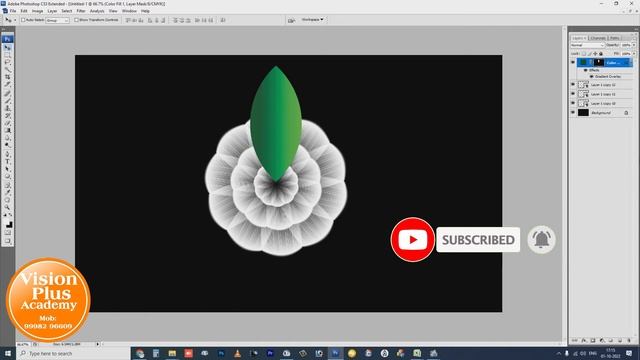Collapse the Color Fill layer effects arrow
The height and width of the screenshot is (360, 640).
(x=630, y=62)
